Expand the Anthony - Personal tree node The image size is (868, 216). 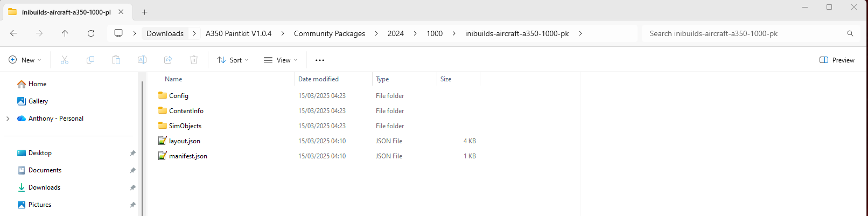click(8, 119)
